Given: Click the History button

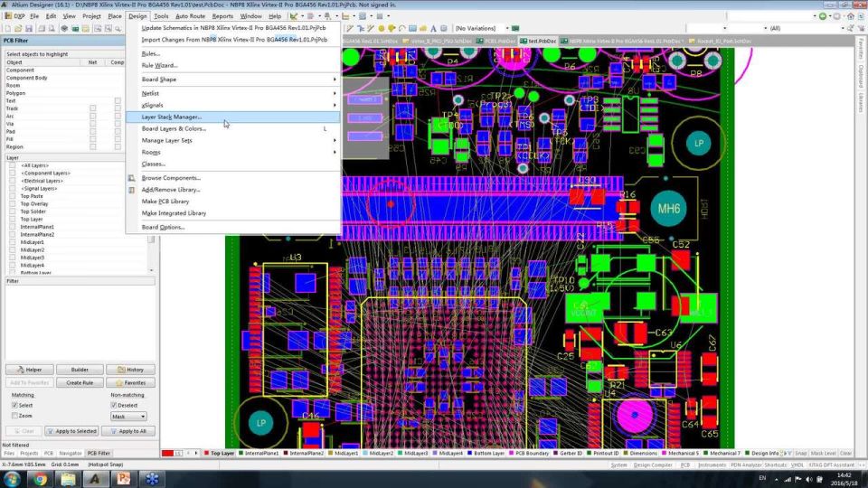Looking at the screenshot, I should (130, 370).
